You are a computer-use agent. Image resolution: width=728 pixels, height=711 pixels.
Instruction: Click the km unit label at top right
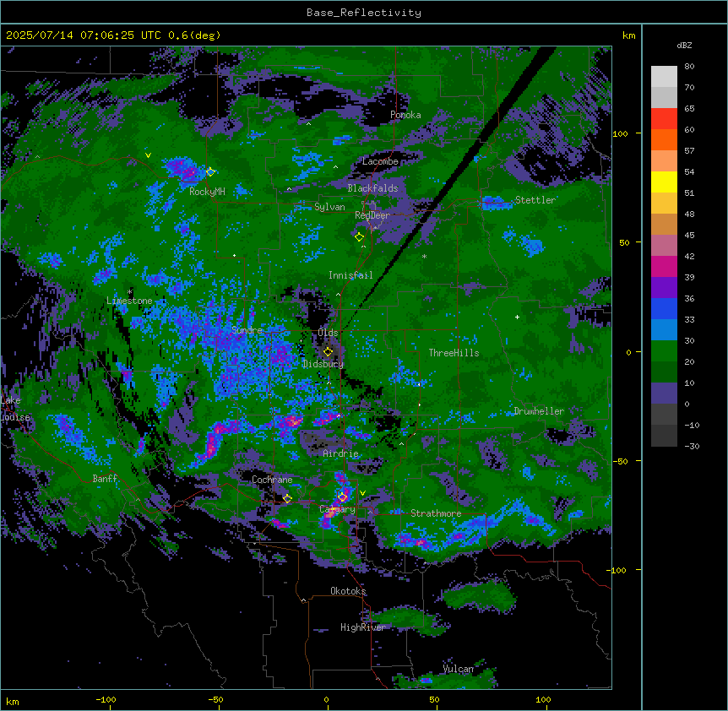pos(629,35)
